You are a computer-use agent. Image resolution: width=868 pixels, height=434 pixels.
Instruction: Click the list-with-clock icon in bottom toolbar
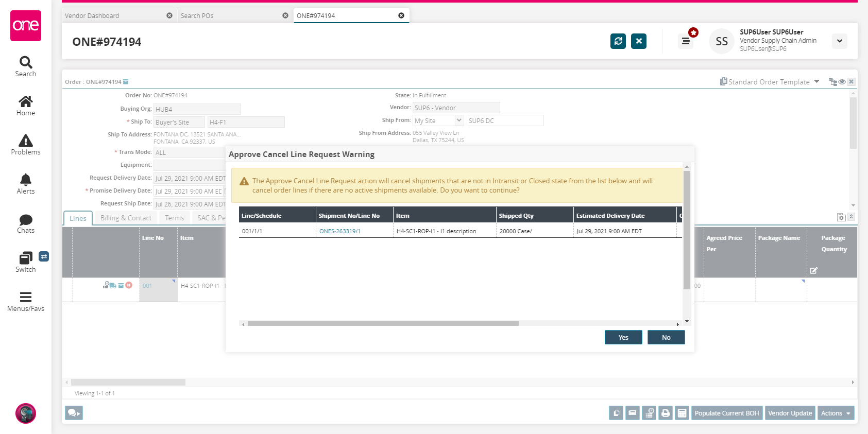[649, 413]
